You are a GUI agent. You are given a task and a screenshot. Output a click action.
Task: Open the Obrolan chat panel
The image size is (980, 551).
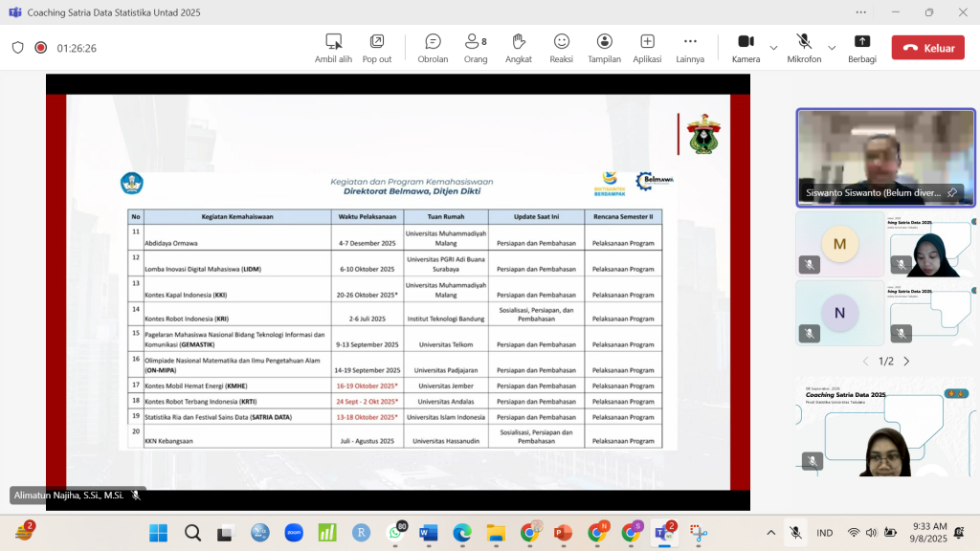coord(433,47)
